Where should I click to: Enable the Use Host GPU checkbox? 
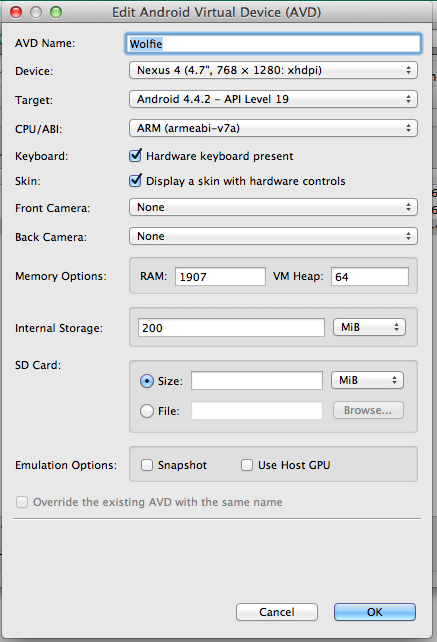click(247, 465)
